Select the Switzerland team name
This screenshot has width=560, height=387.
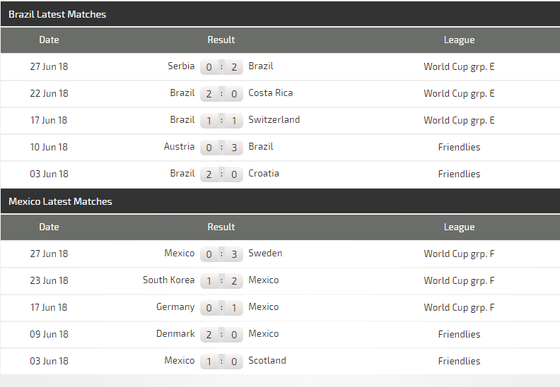coord(274,120)
